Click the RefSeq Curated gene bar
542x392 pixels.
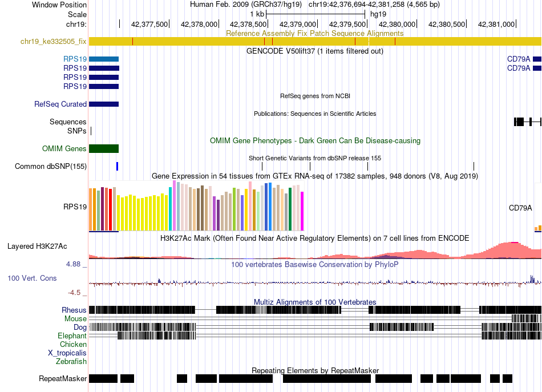click(x=104, y=104)
